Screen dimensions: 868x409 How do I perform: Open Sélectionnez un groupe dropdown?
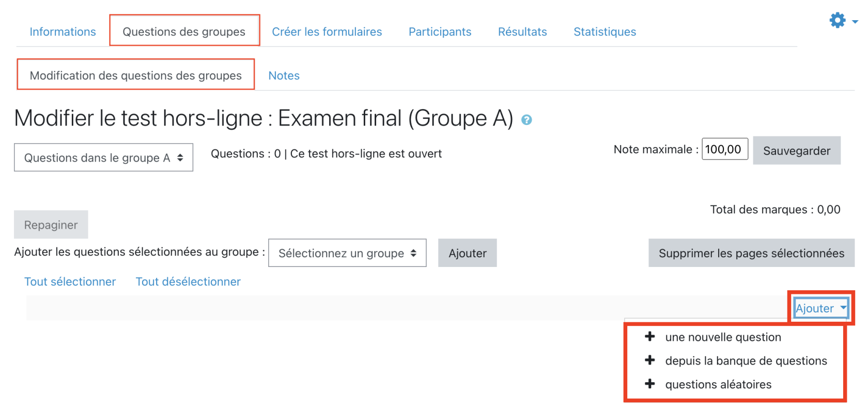pos(347,253)
